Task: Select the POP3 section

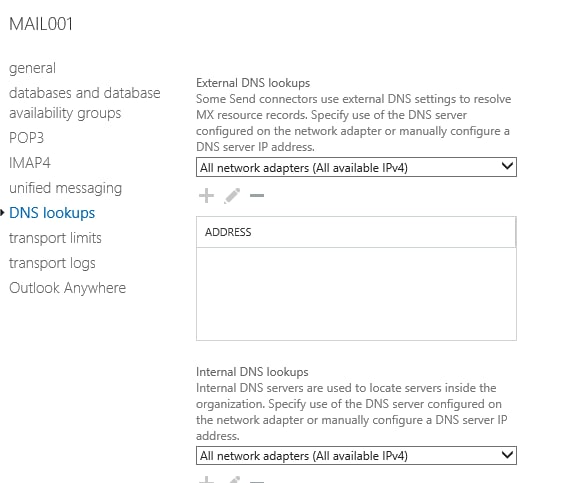Action: pos(26,138)
